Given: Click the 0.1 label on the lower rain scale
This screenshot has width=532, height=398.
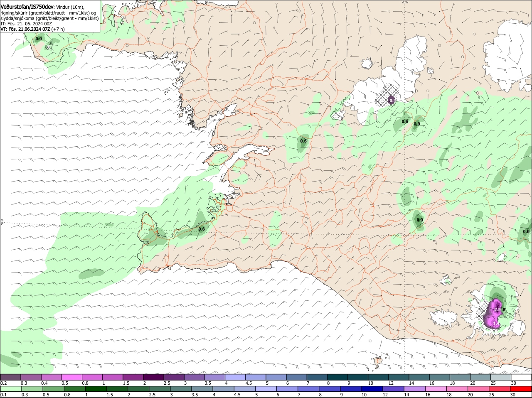Looking at the screenshot, I should pos(3,395).
